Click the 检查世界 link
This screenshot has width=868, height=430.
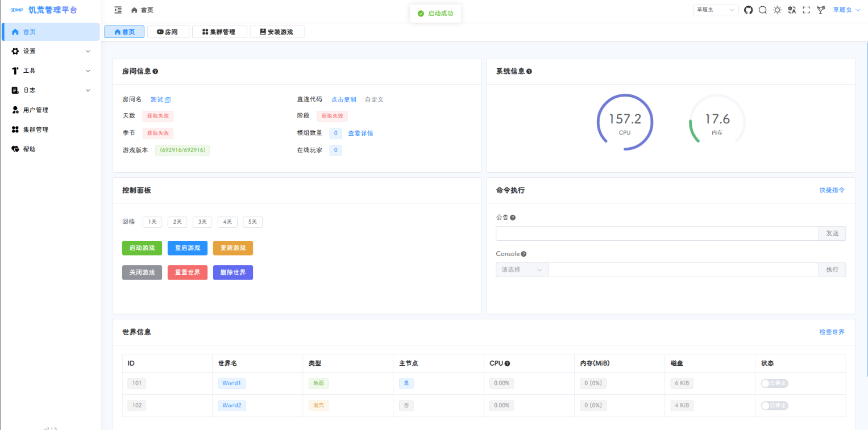[x=832, y=332]
